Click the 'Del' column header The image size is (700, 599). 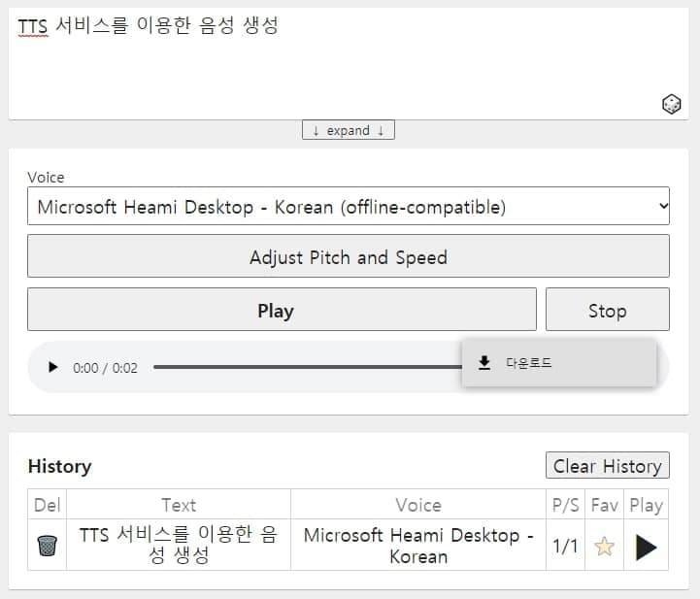[47, 505]
